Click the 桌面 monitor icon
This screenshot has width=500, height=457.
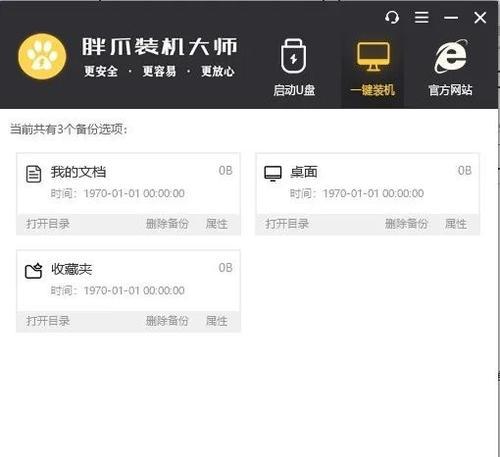coord(273,174)
